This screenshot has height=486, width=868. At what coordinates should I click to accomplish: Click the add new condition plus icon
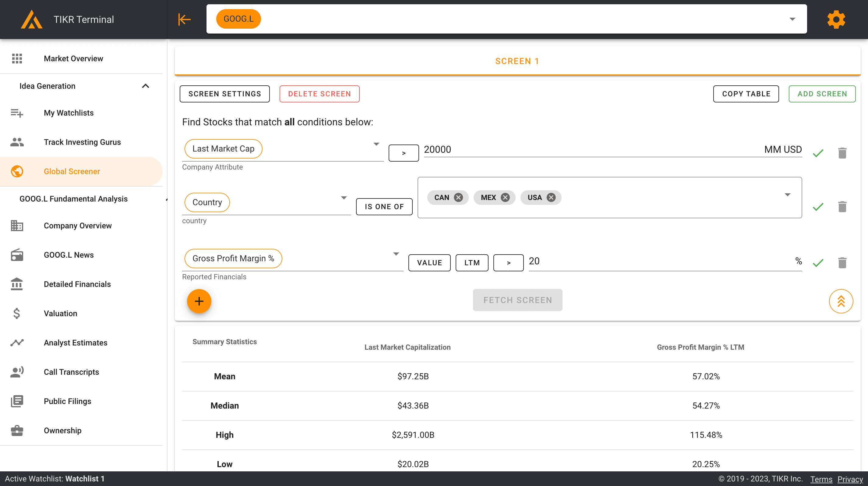199,301
